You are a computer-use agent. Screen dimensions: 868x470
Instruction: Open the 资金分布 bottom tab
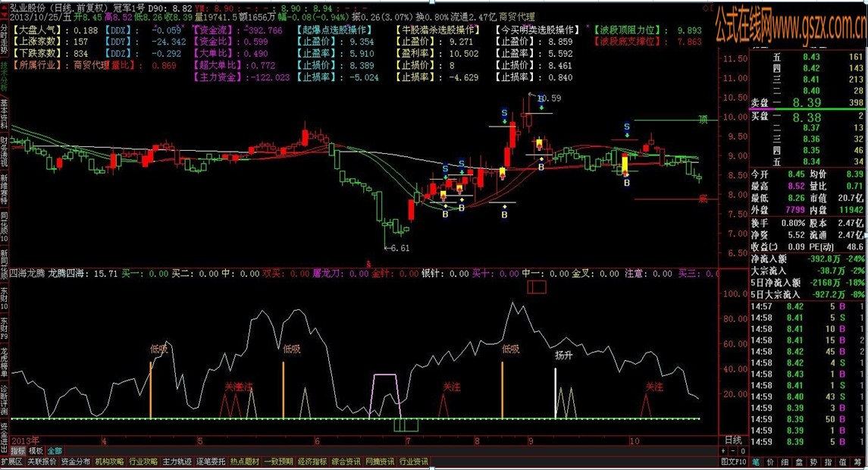(x=75, y=462)
